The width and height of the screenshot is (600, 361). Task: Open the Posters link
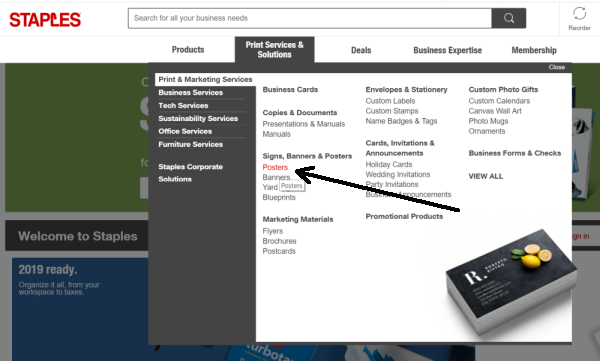point(275,167)
